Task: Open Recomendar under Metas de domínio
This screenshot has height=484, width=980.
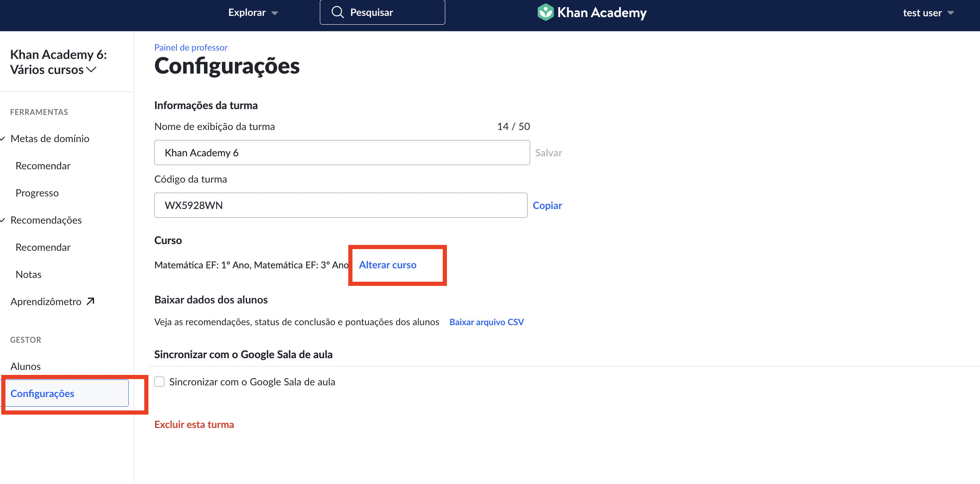Action: point(43,166)
